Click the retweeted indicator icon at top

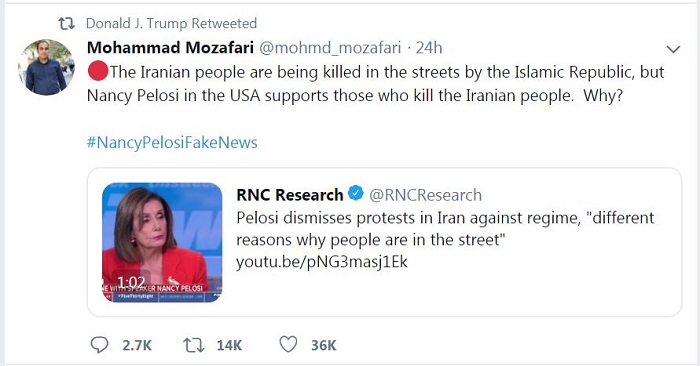pos(67,23)
